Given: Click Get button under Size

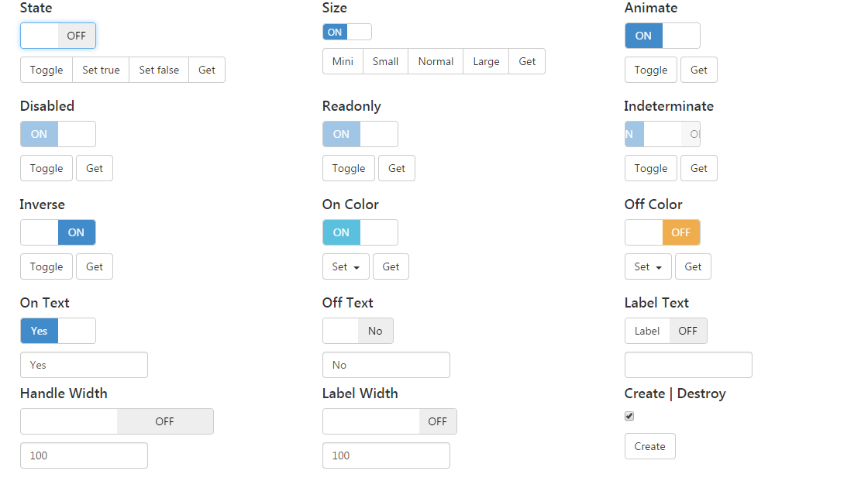Looking at the screenshot, I should point(527,61).
